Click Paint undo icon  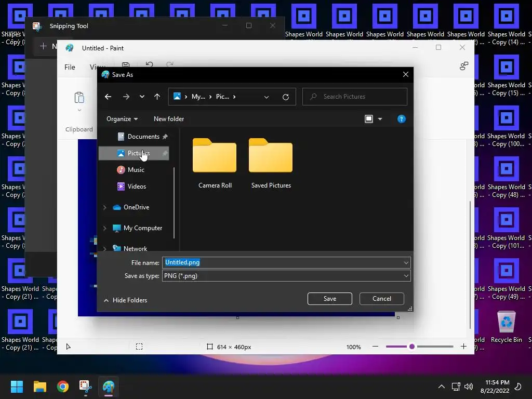click(149, 64)
